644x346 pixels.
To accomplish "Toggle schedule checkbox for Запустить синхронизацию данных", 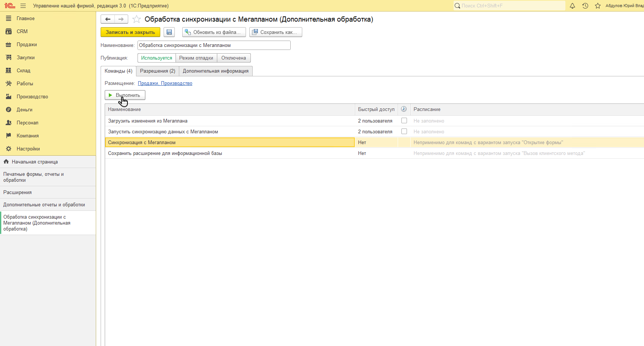I will point(404,131).
